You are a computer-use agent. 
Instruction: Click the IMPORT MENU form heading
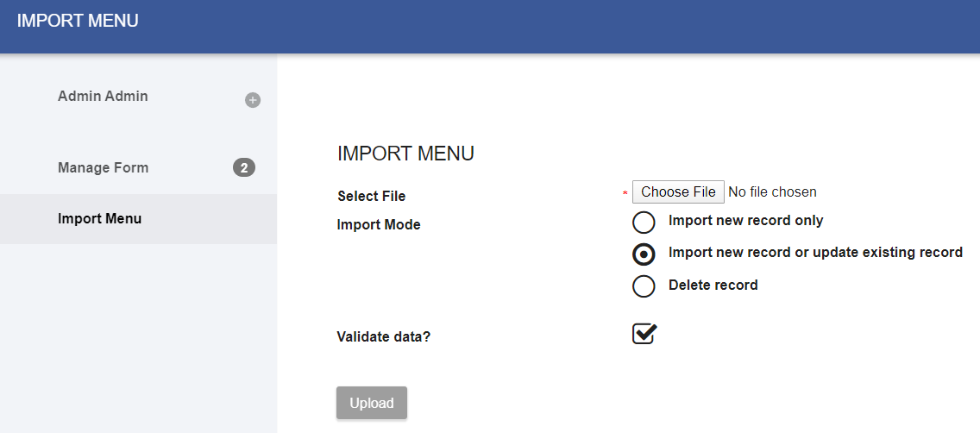coord(405,154)
